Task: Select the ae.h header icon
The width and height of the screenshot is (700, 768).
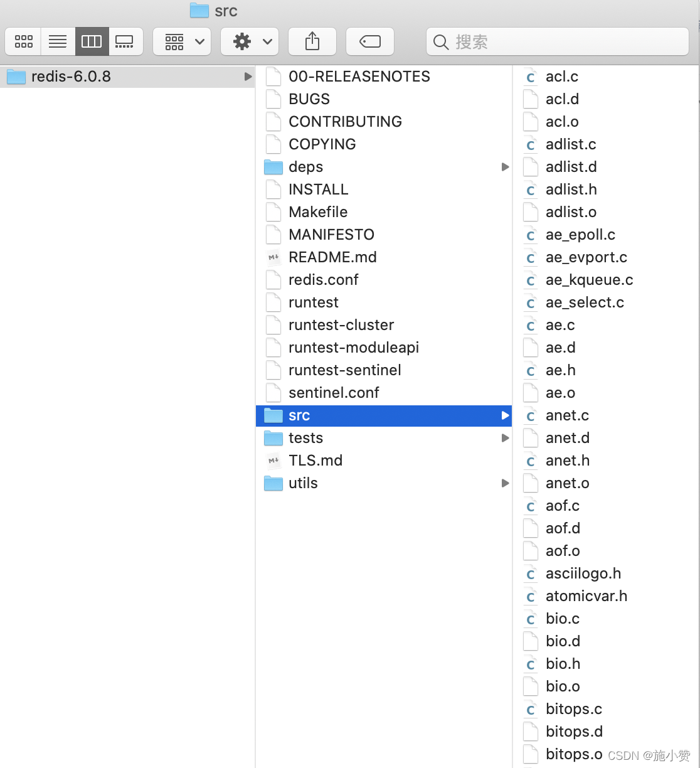Action: point(531,370)
